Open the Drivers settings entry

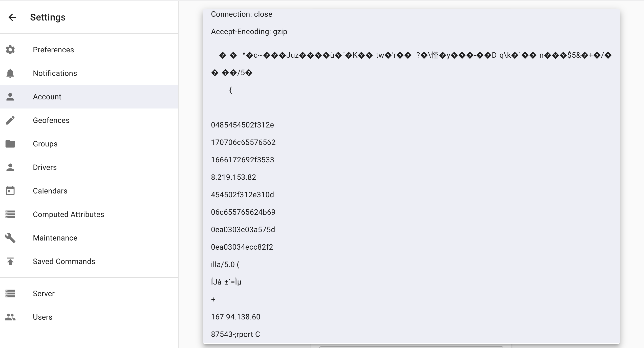[x=45, y=167]
